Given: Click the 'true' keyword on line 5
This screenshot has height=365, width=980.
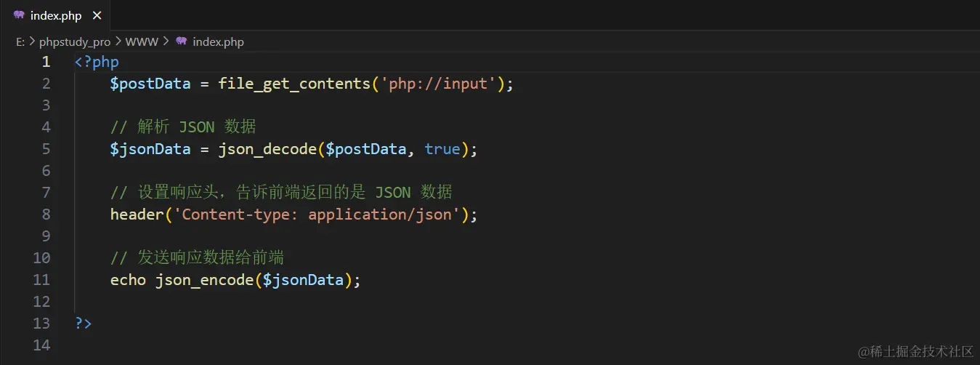Looking at the screenshot, I should [443, 149].
